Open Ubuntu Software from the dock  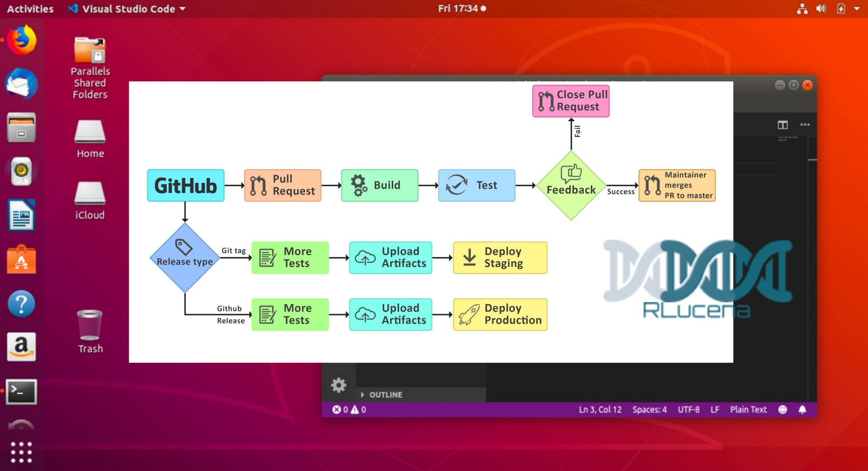coord(21,259)
